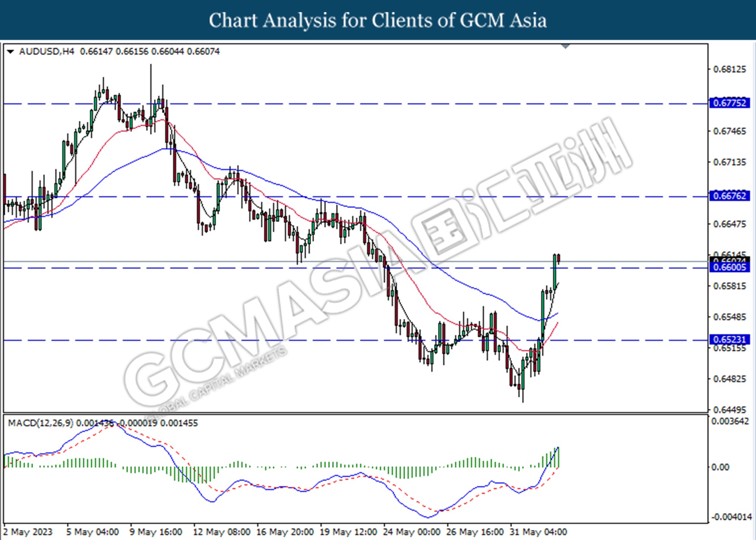The width and height of the screenshot is (756, 540).
Task: Click the 0.67465 price axis value
Action: (730, 131)
